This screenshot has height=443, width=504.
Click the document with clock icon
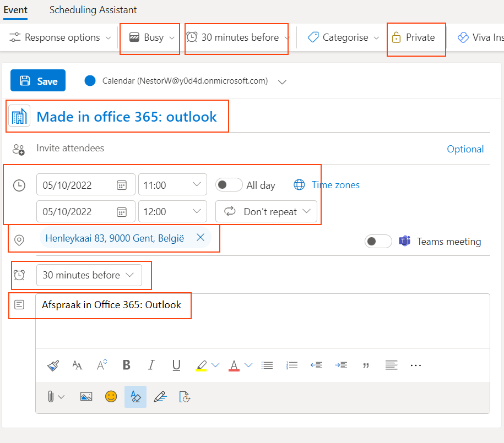click(x=185, y=397)
